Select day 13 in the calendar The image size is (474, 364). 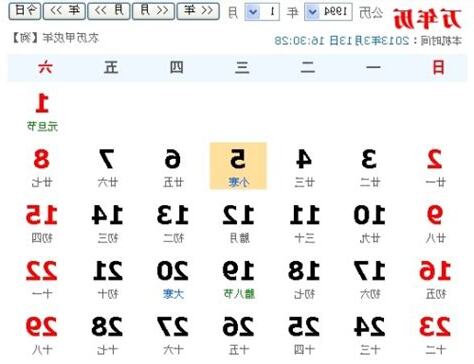pos(173,223)
